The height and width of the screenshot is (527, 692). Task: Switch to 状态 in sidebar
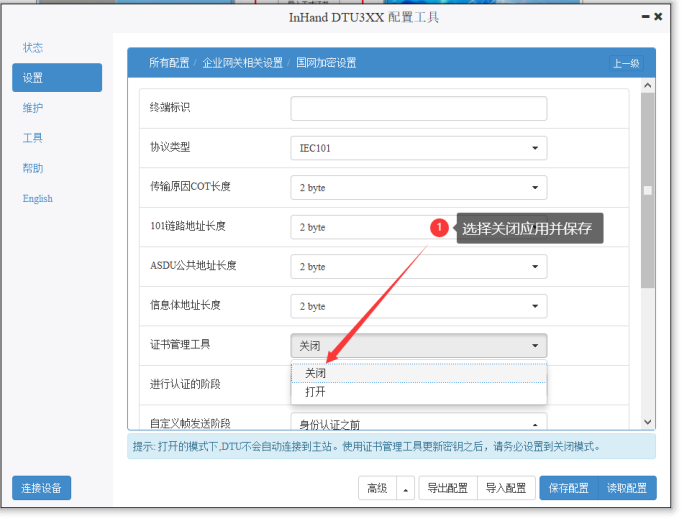point(33,48)
